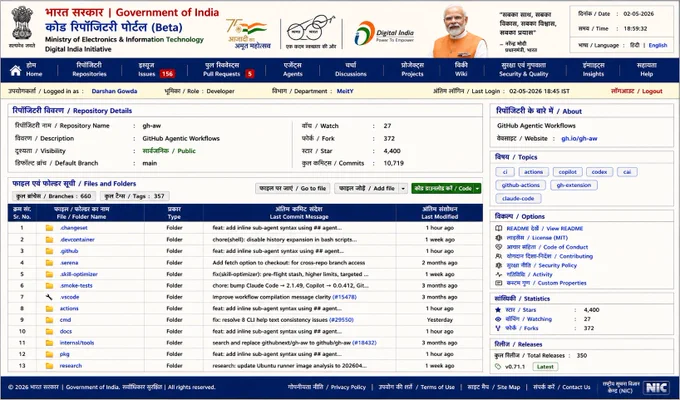This screenshot has height=400, width=680.
Task: Click the folder icon beside .changeset
Action: pyautogui.click(x=49, y=228)
